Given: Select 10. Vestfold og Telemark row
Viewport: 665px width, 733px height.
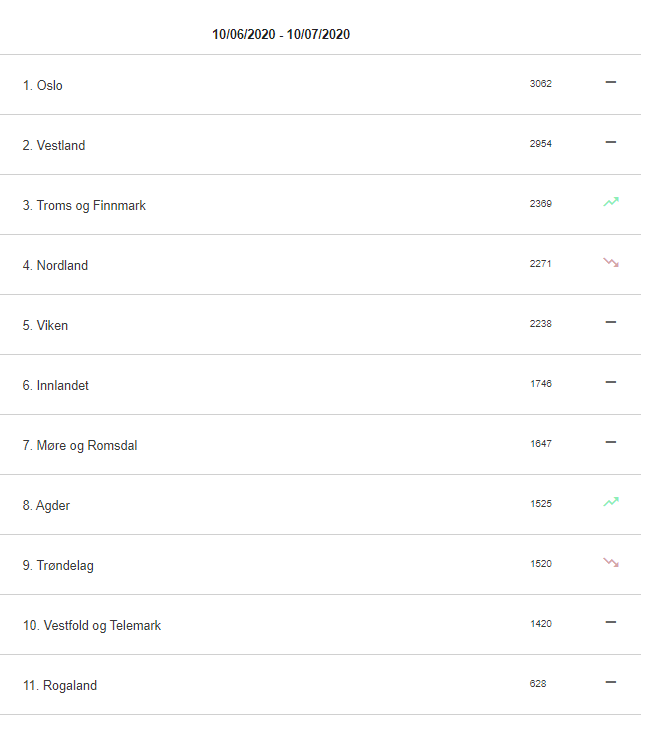Looking at the screenshot, I should click(320, 625).
